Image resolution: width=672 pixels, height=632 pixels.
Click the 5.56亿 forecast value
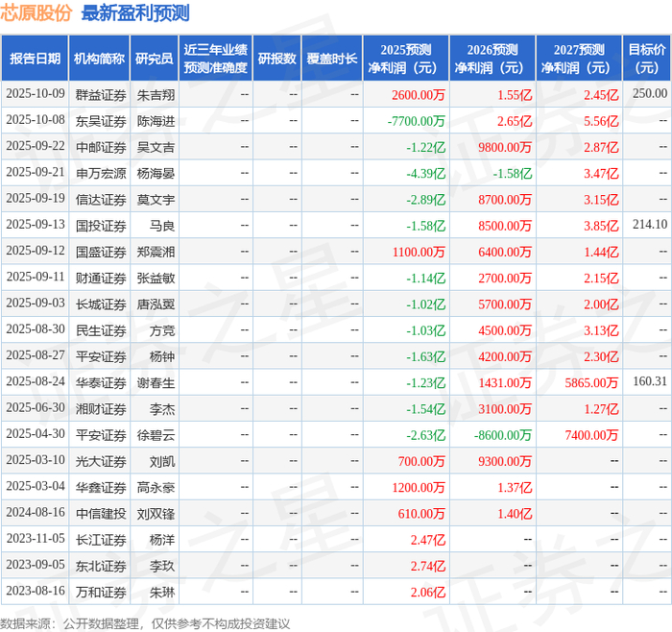click(601, 121)
